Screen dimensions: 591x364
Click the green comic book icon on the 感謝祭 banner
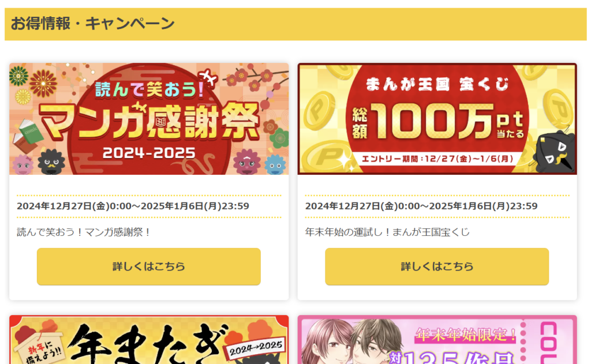point(32,131)
